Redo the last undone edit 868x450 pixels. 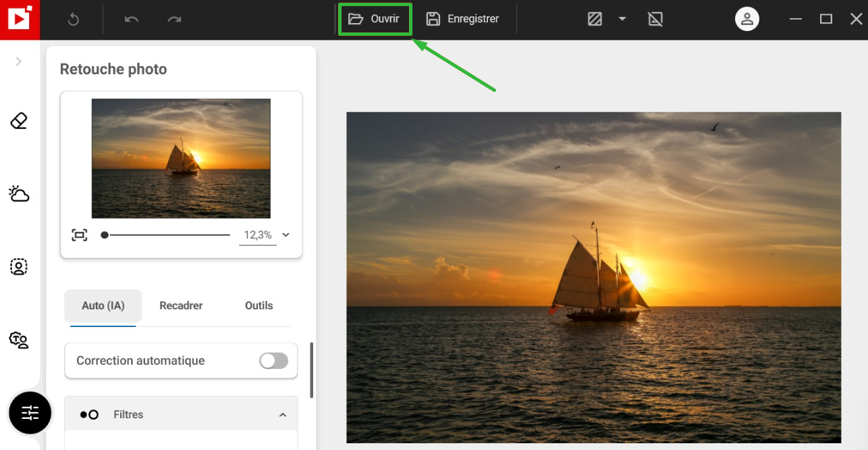click(x=175, y=20)
